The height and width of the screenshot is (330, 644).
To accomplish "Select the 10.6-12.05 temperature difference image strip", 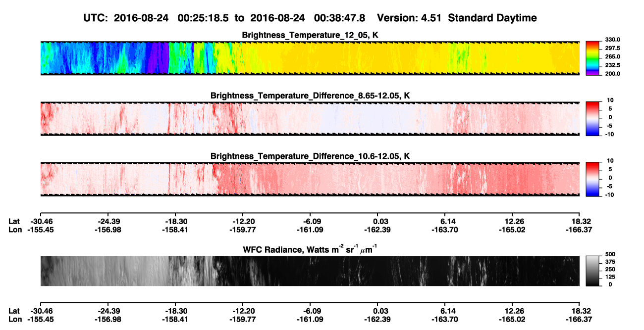I will click(x=310, y=180).
